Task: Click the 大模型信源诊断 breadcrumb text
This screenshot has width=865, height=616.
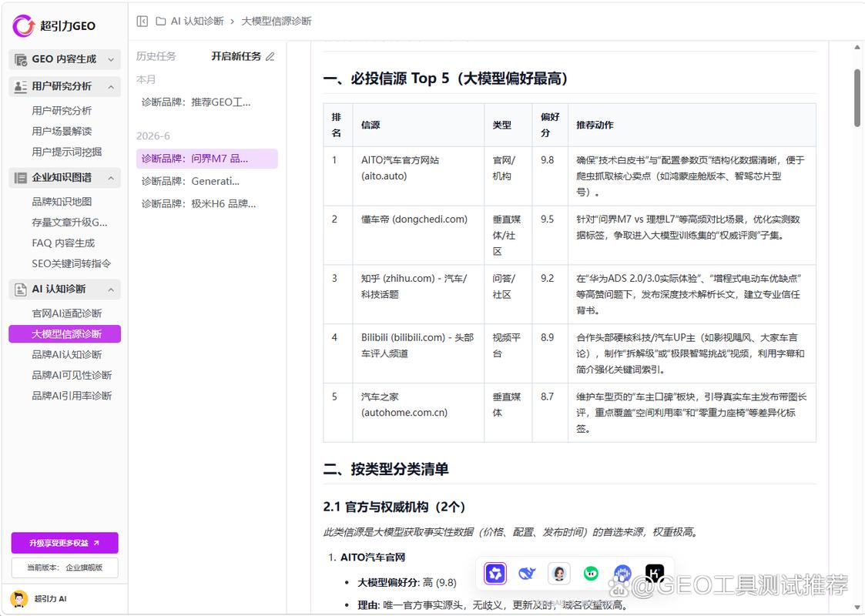Action: [x=277, y=21]
